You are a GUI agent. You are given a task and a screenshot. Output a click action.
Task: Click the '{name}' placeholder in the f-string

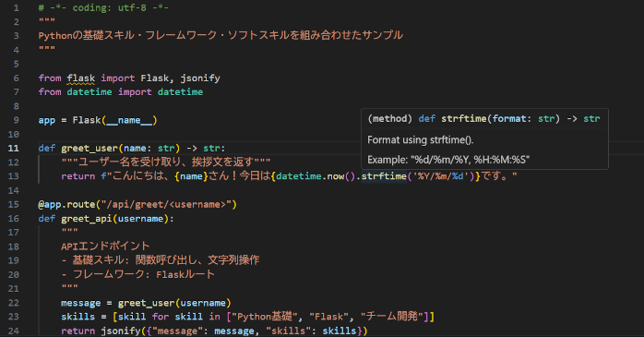coord(191,176)
